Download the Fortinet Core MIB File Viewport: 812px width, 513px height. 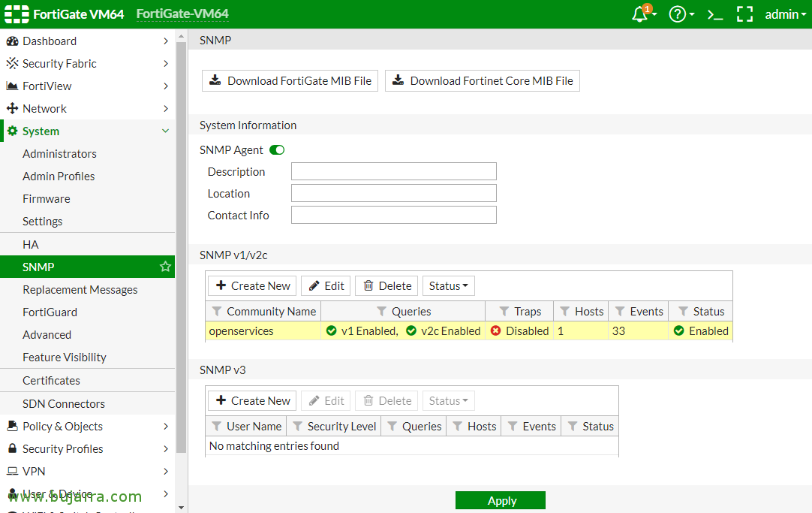click(482, 81)
